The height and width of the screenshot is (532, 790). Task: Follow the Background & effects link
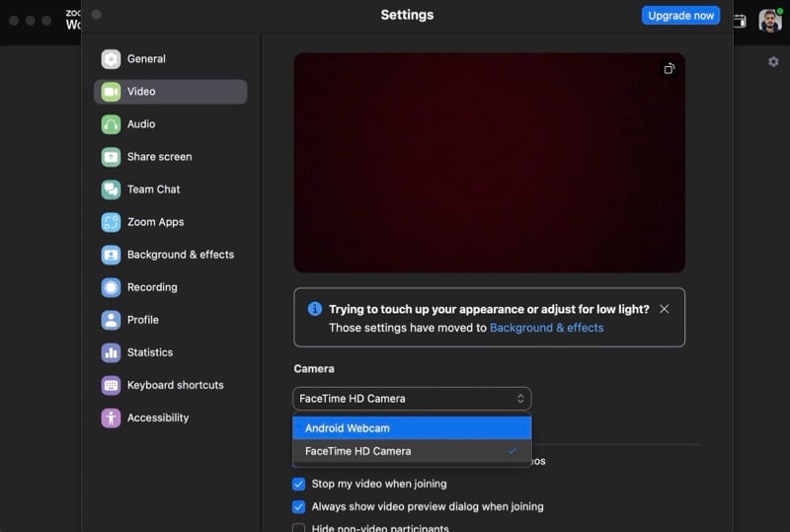[547, 328]
